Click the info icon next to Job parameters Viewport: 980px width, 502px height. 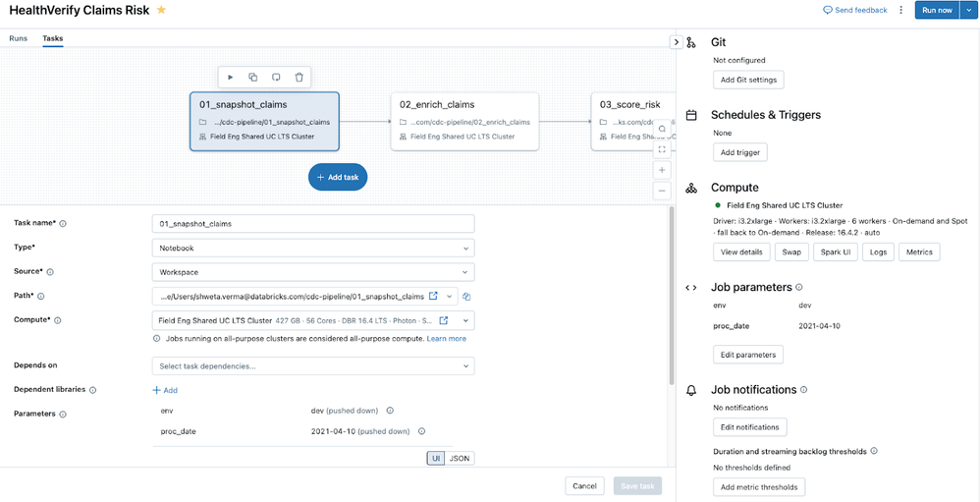(799, 287)
